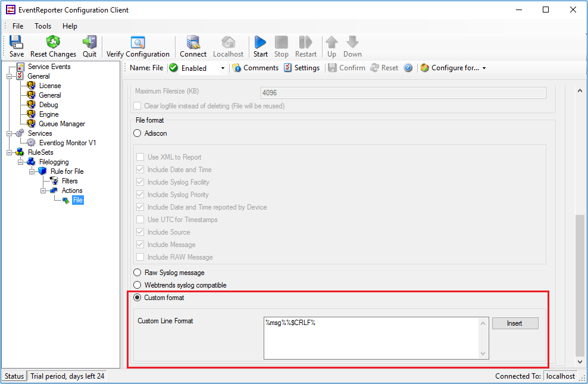Screen dimensions: 588x384
Task: Select Eventlog Monitor V1 service
Action: [67, 143]
